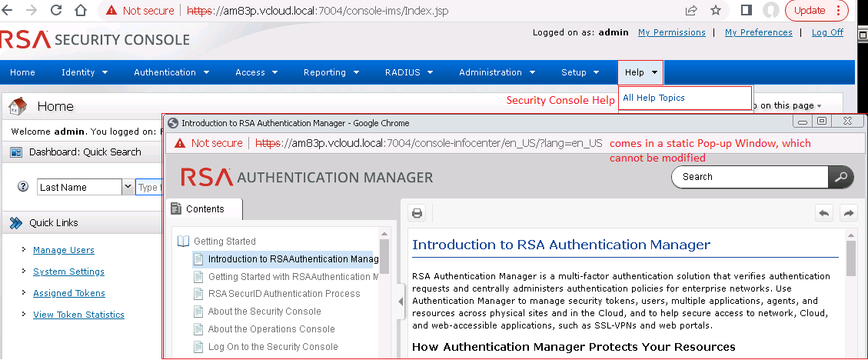Go forward using help forward arrow
868x360 pixels.
point(848,213)
